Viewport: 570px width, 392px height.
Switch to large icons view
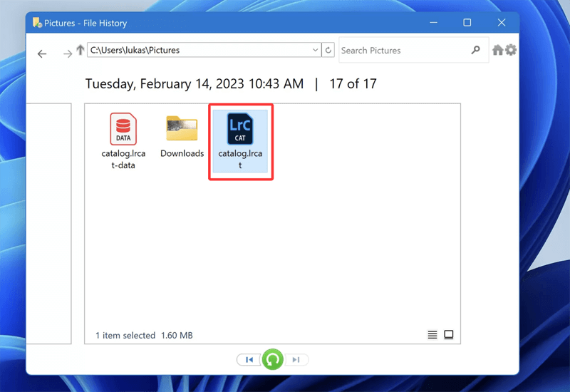449,334
